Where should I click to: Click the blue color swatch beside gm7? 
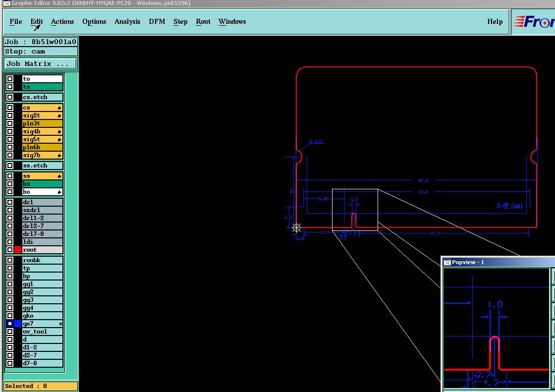click(x=18, y=324)
